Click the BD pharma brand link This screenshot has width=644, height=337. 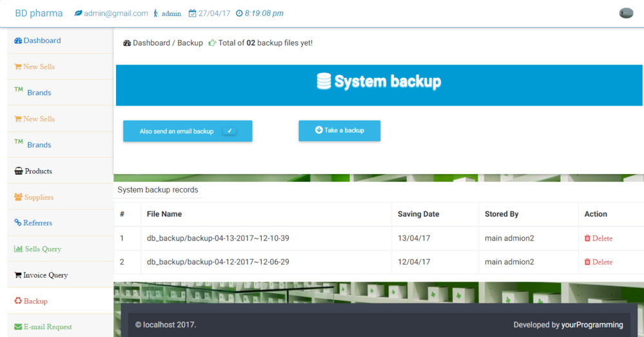[x=39, y=13]
